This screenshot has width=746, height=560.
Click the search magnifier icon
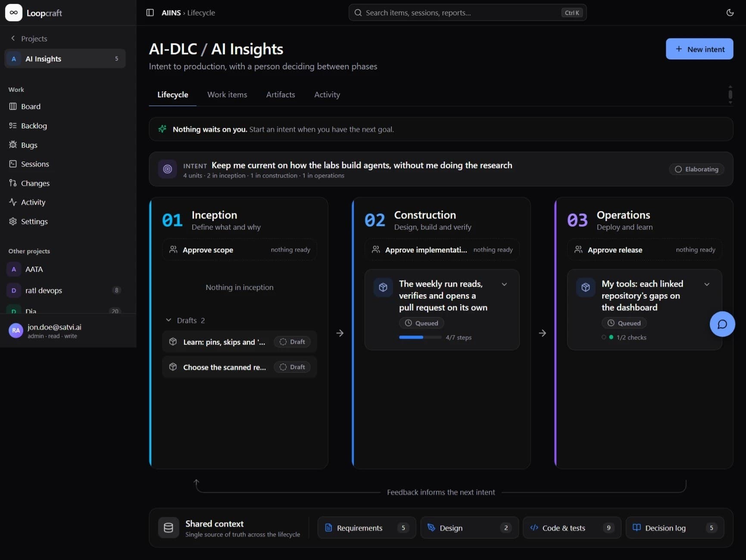358,12
